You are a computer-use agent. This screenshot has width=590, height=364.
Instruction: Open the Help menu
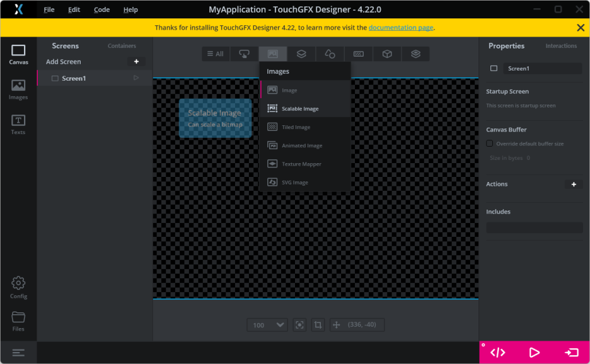[x=130, y=9]
